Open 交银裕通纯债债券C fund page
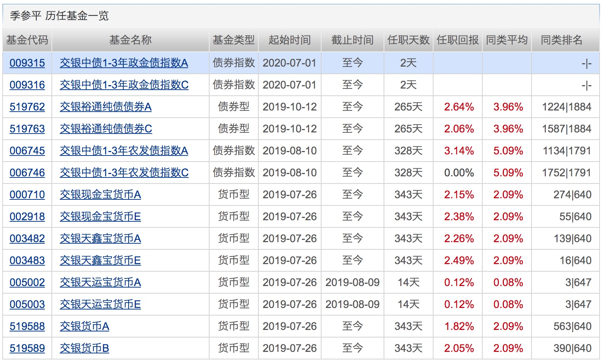603x364 pixels. pyautogui.click(x=106, y=129)
